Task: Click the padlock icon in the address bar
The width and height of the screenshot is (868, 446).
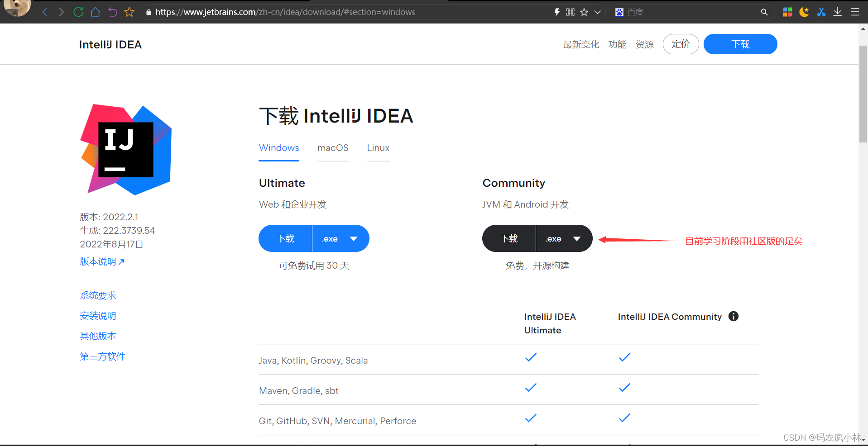Action: [149, 12]
